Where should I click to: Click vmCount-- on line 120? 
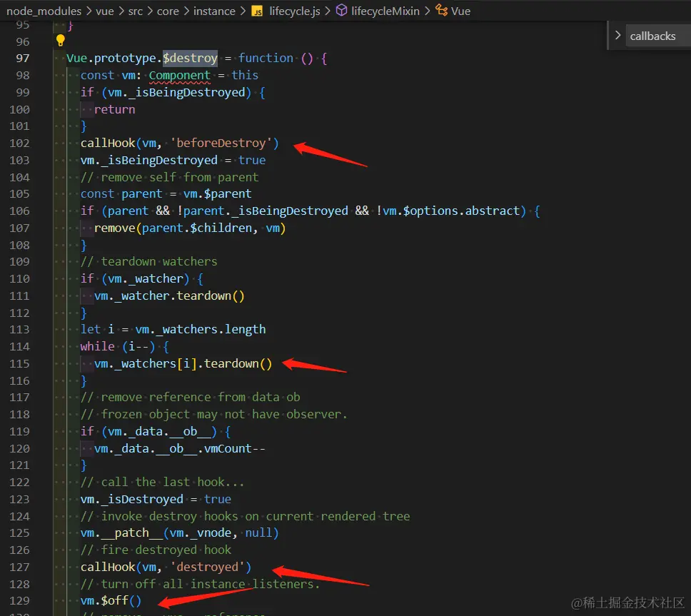pyautogui.click(x=234, y=448)
